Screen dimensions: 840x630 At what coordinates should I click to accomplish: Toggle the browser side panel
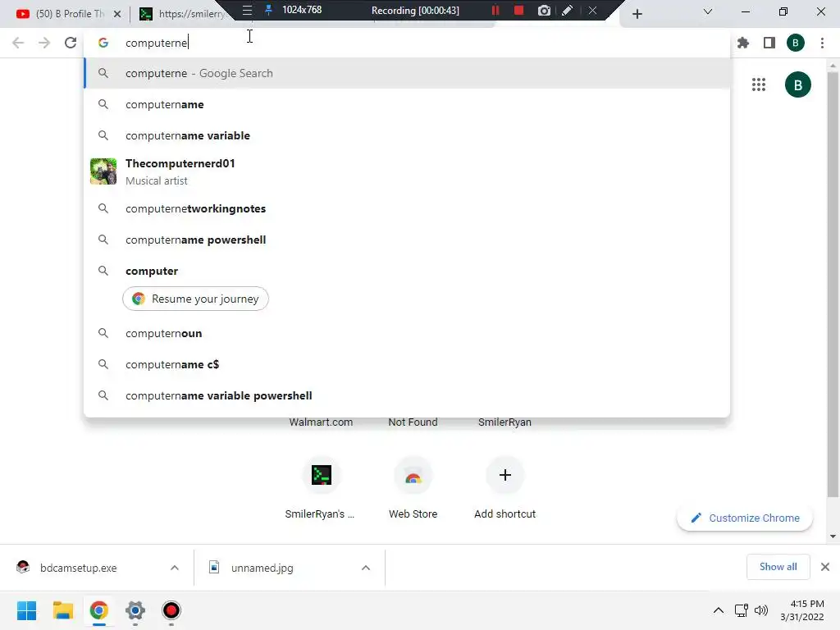tap(769, 43)
